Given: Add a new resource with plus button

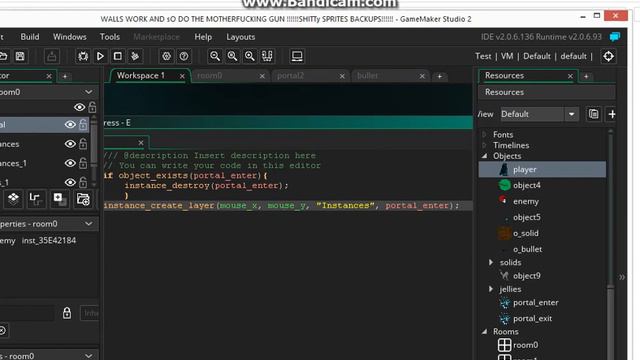Looking at the screenshot, I should [611, 114].
